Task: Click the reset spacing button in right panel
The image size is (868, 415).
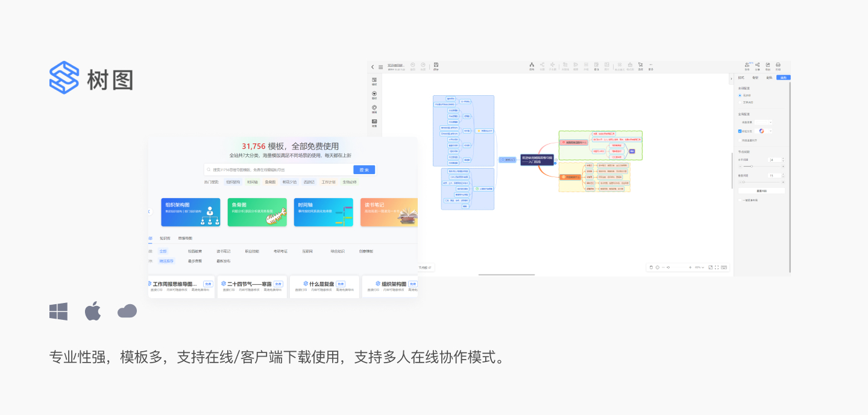Action: [761, 191]
